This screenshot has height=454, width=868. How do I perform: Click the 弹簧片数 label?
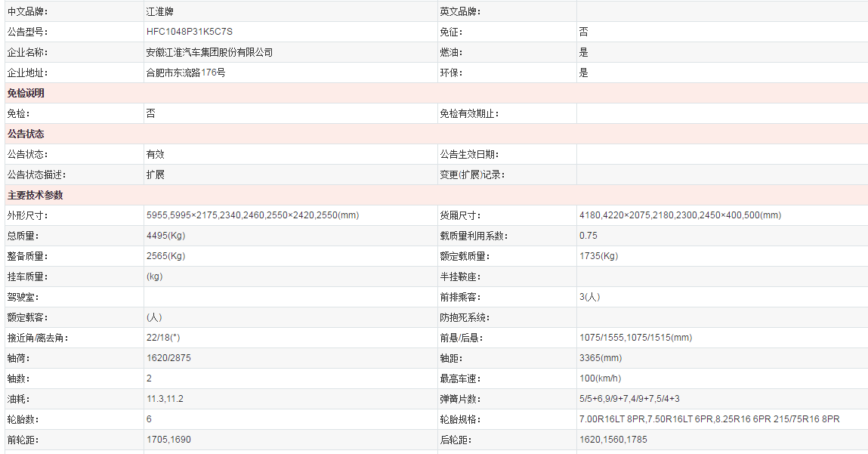click(x=460, y=399)
